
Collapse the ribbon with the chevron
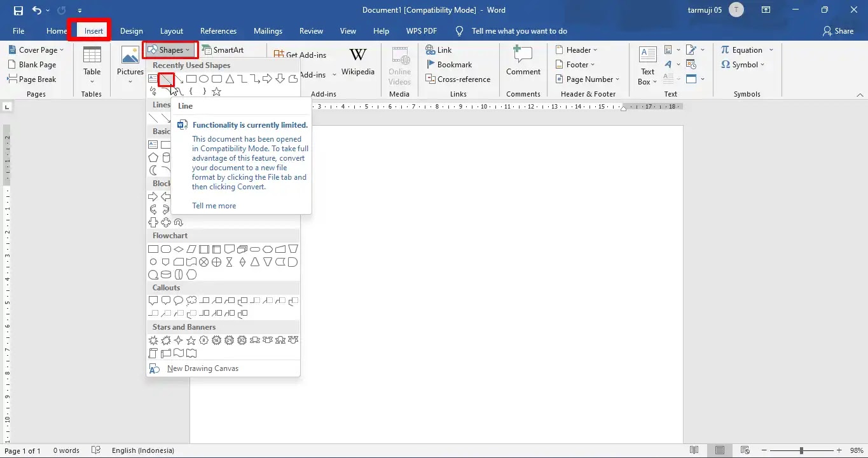tap(860, 94)
